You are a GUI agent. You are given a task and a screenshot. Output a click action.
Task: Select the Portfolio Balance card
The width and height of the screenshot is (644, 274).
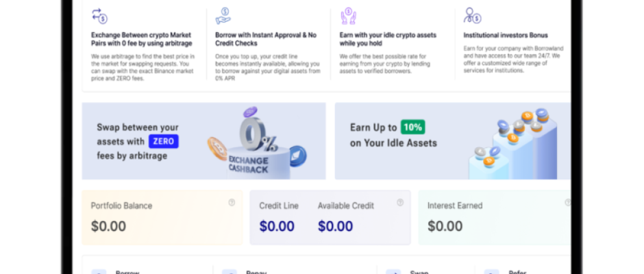pyautogui.click(x=162, y=217)
